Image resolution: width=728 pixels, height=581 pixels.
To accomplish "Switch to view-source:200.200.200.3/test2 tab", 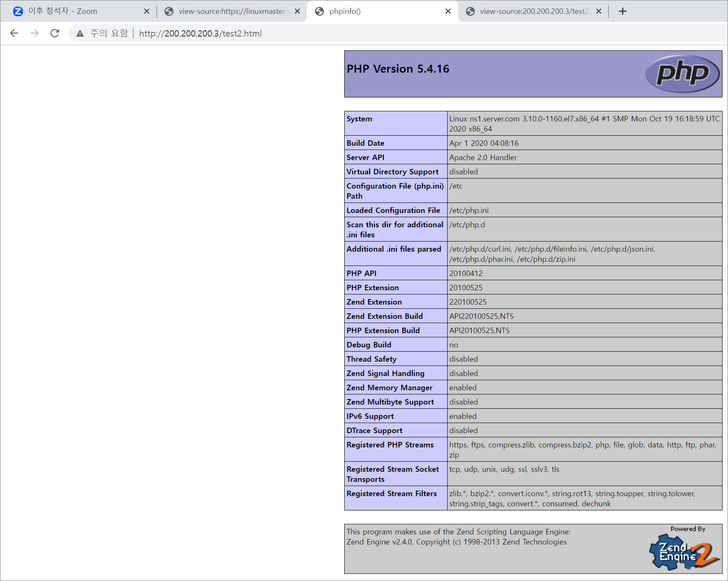I will coord(534,11).
